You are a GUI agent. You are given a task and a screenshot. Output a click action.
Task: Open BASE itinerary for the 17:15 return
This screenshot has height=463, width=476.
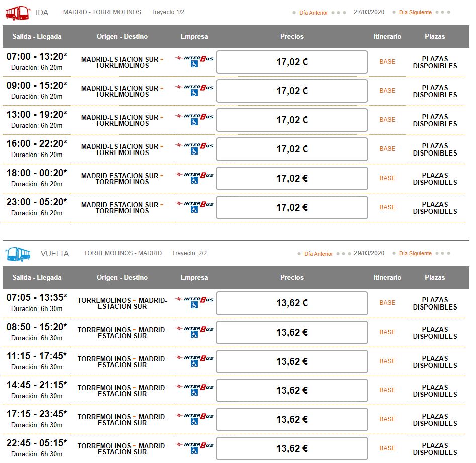(x=387, y=419)
